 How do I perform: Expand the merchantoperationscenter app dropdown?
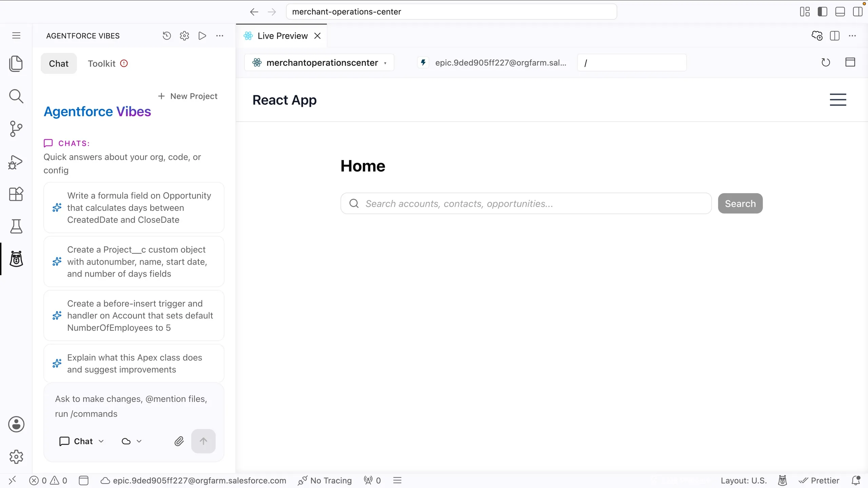(319, 62)
